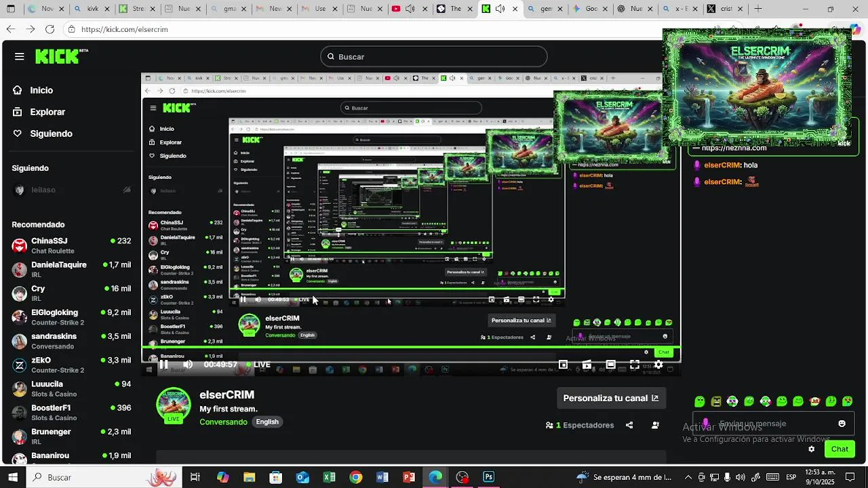This screenshot has height=488, width=868.
Task: Toggle fullscreen on the video player
Action: tap(634, 365)
